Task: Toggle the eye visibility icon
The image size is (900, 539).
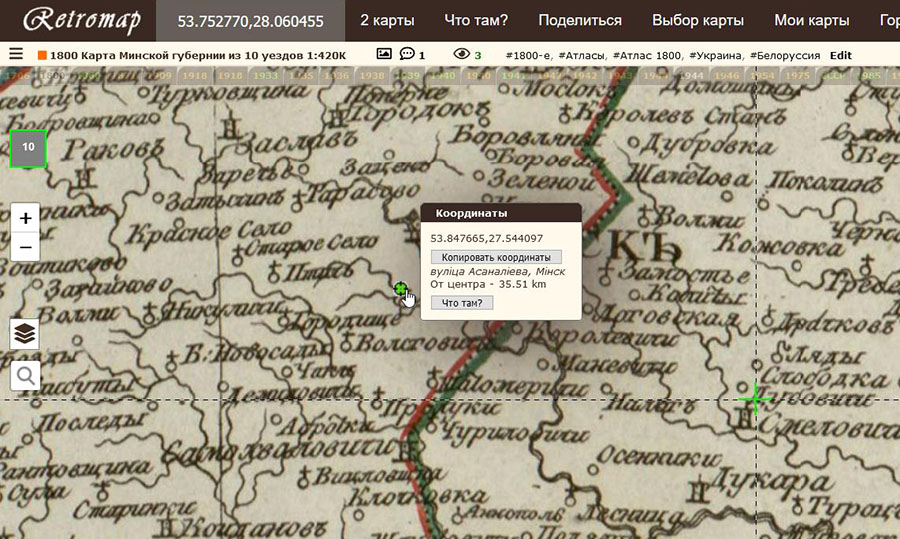Action: pyautogui.click(x=460, y=54)
